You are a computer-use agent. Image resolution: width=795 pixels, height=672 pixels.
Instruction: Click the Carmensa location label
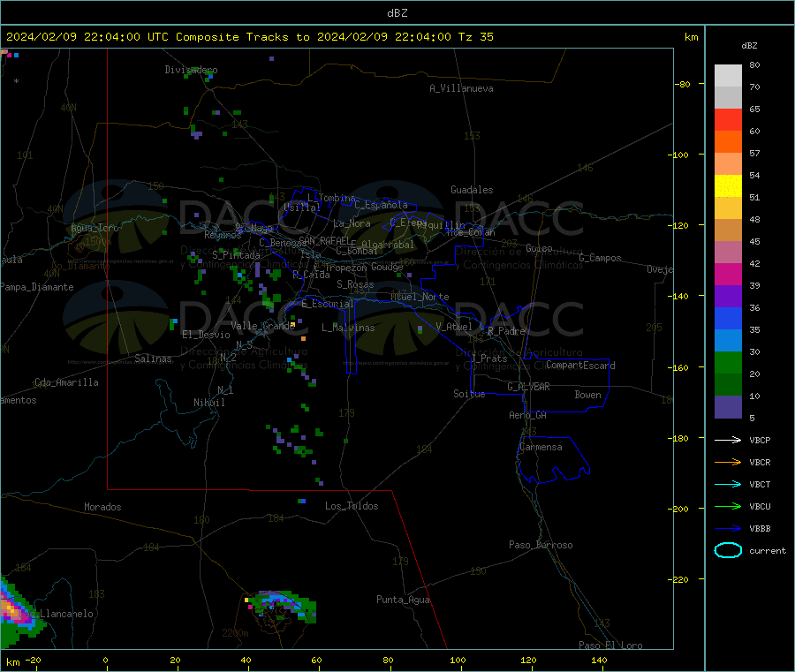[x=541, y=447]
